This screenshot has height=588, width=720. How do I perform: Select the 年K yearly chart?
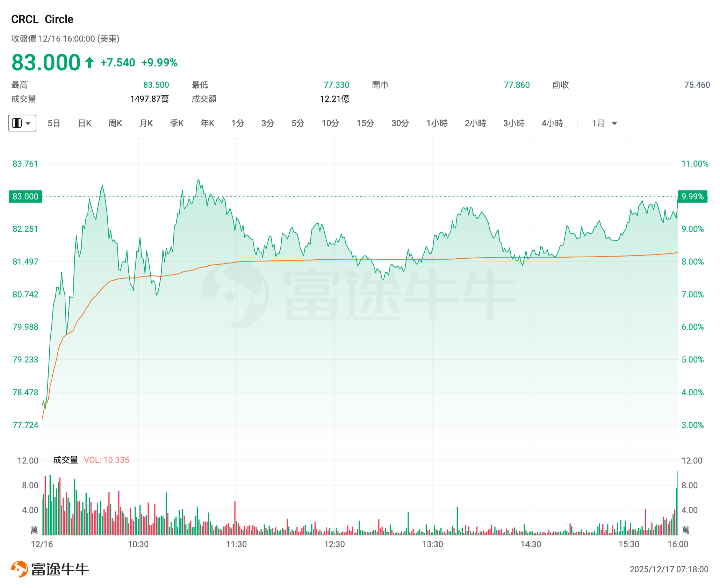[207, 123]
